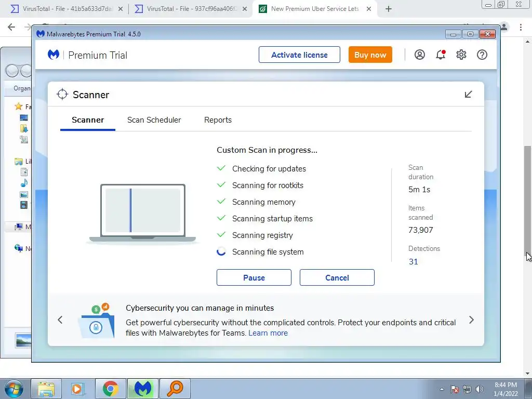Open the Action Center flag tray icon
The width and height of the screenshot is (532, 399).
(455, 389)
